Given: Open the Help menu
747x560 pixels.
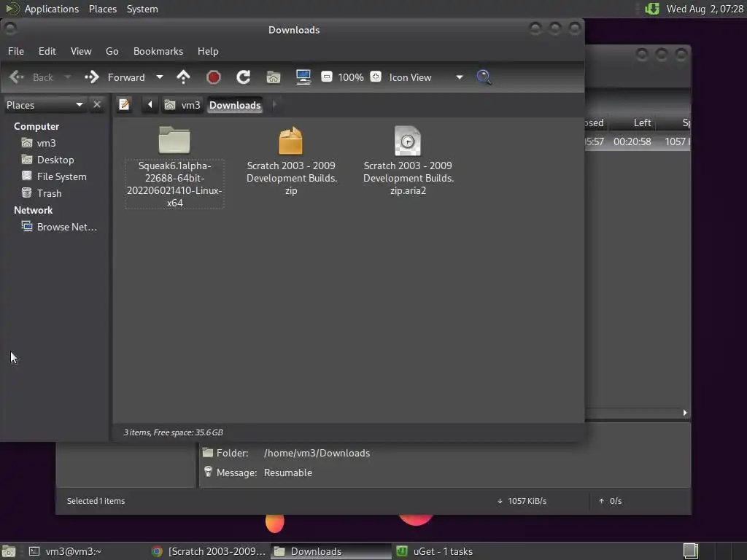Looking at the screenshot, I should 208,51.
